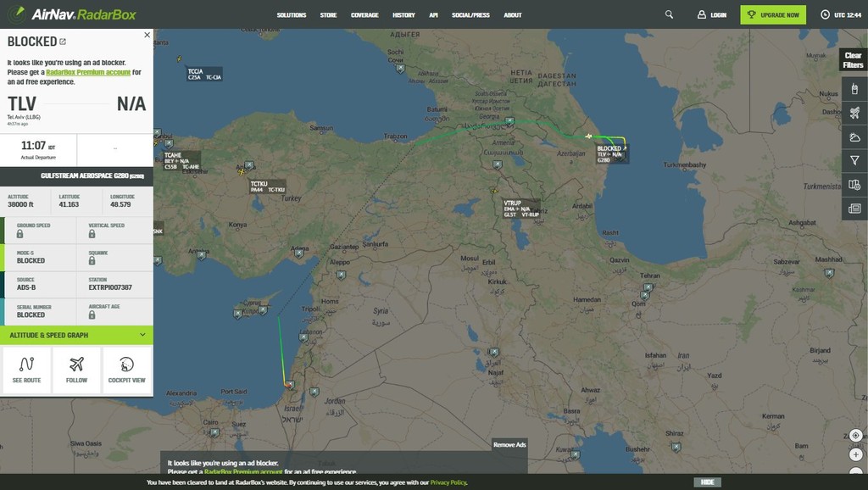The image size is (868, 490).
Task: Click the AirNav RadarBox logo
Action: coord(71,14)
